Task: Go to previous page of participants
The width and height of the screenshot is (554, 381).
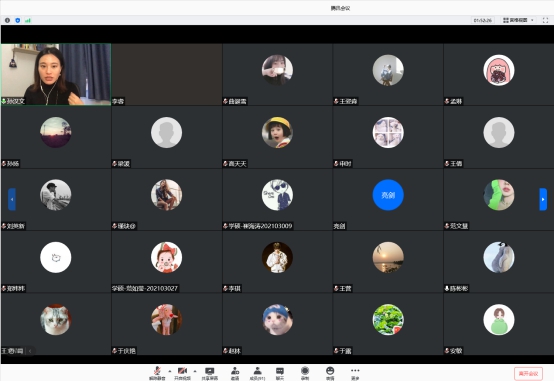Action: point(12,199)
